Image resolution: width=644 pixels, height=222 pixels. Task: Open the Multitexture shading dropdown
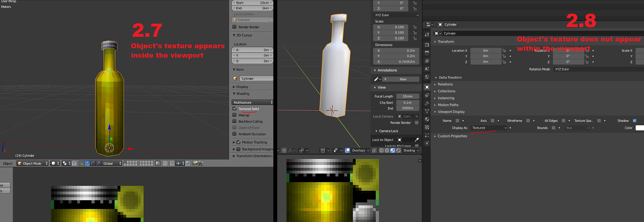tap(252, 102)
